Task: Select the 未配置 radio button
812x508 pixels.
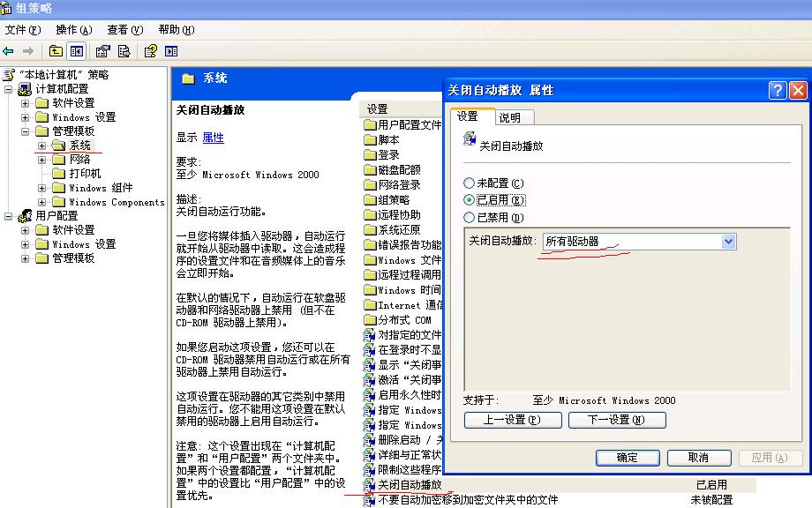Action: coord(470,183)
